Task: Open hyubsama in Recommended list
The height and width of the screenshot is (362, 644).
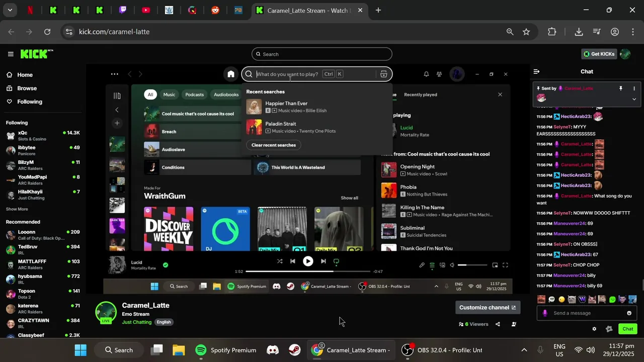Action: click(x=43, y=279)
